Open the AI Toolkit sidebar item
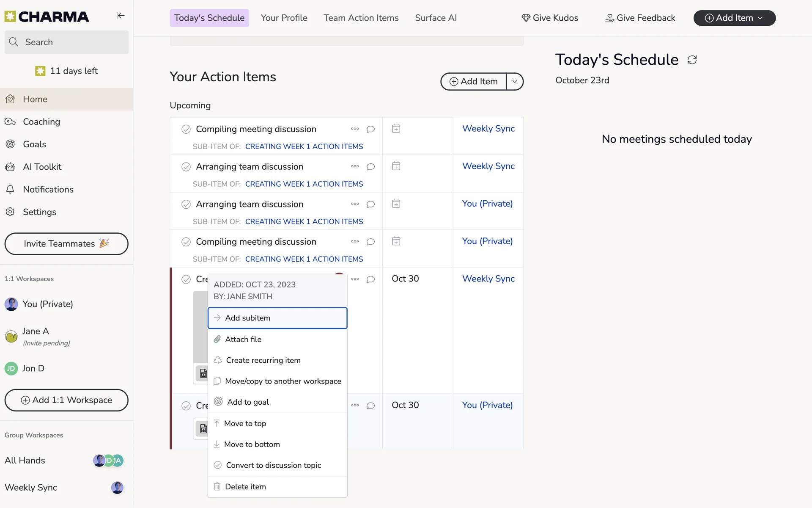This screenshot has width=812, height=508. (x=42, y=167)
